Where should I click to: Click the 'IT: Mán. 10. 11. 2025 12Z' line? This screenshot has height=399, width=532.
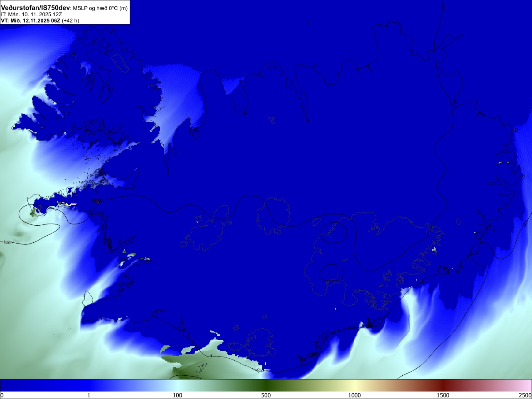coord(32,14)
